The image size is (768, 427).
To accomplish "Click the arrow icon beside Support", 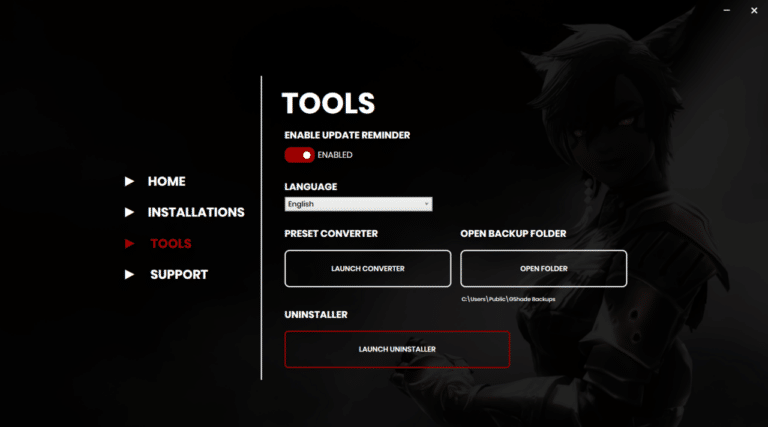I will point(129,274).
